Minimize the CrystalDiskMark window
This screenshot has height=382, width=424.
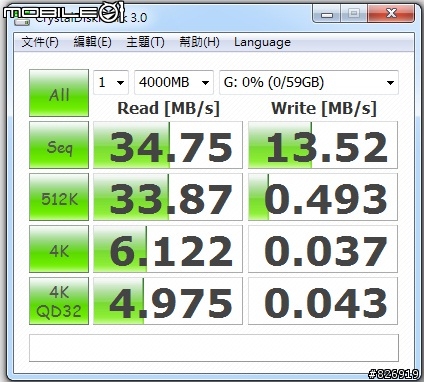327,13
